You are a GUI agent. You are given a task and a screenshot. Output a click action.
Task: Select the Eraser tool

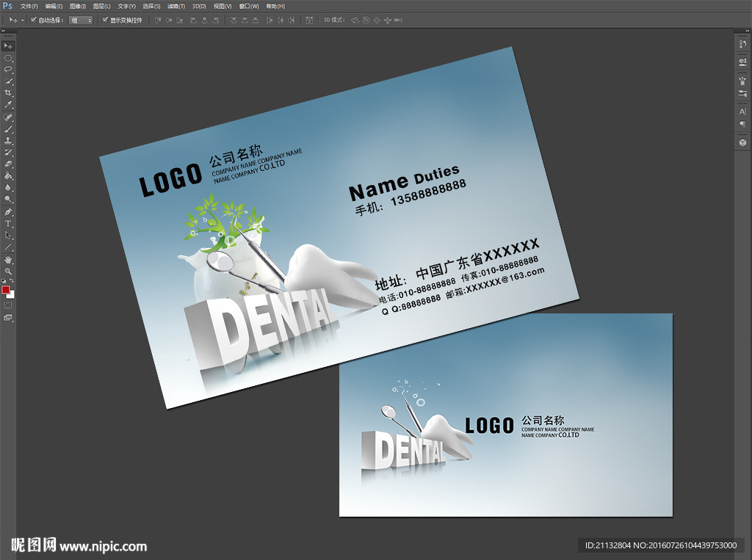[x=8, y=164]
